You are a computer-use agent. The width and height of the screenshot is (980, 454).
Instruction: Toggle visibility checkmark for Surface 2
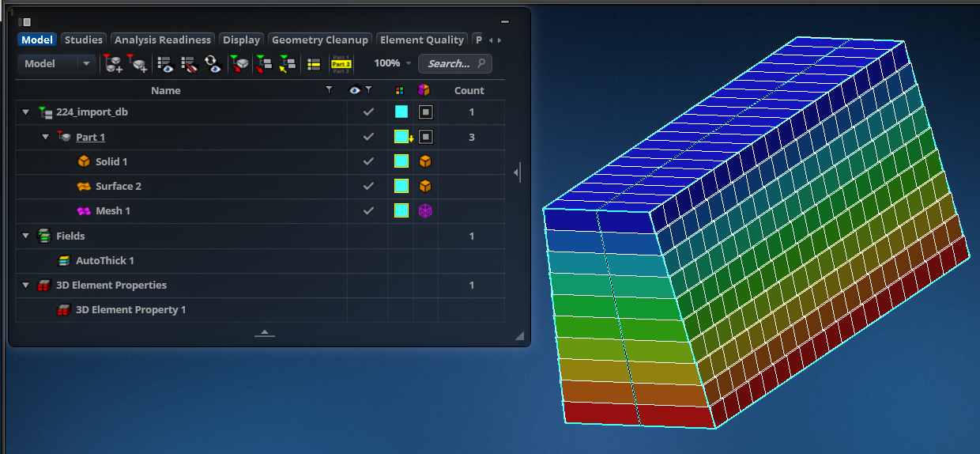point(367,187)
